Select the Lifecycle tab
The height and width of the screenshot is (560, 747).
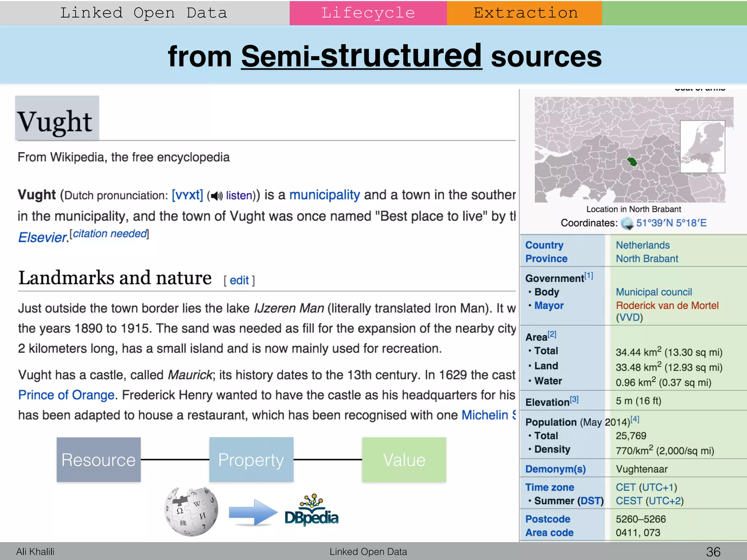coord(368,13)
